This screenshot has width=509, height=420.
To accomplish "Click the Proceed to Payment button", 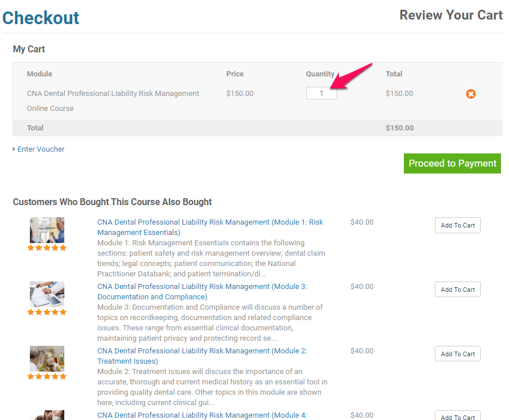I will tap(452, 163).
